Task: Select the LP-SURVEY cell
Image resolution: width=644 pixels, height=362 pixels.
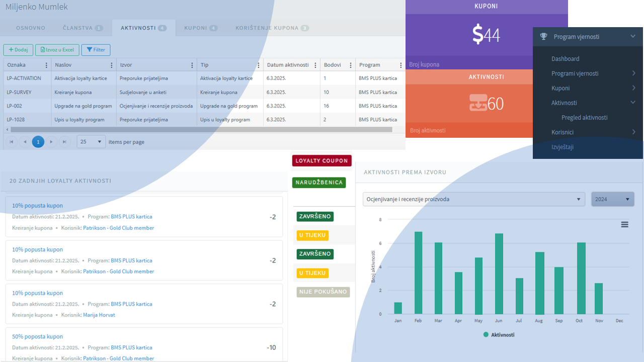Action: 27,93
